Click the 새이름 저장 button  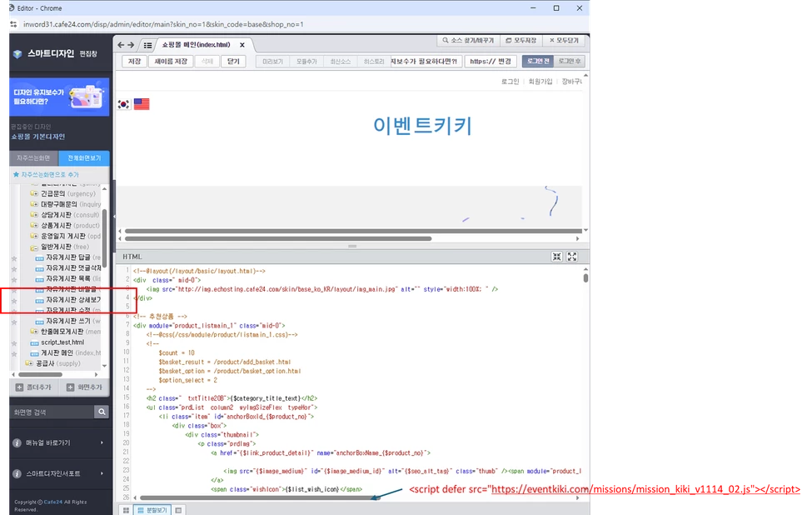click(171, 61)
